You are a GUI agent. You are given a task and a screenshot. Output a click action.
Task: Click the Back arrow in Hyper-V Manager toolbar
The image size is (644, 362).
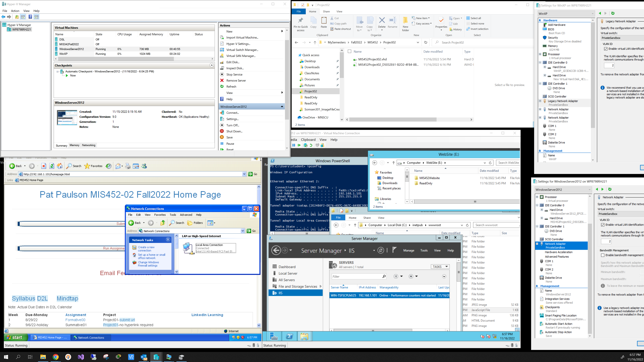click(3, 17)
